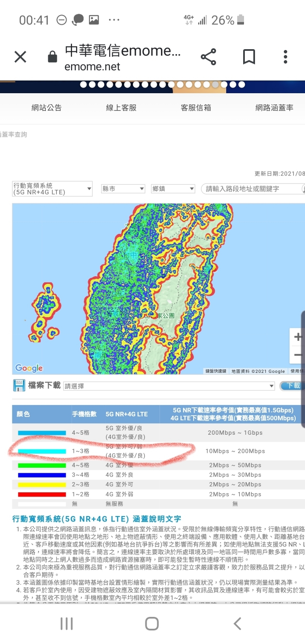Zoom out on map with minus button
The width and height of the screenshot is (305, 644).
click(x=298, y=355)
